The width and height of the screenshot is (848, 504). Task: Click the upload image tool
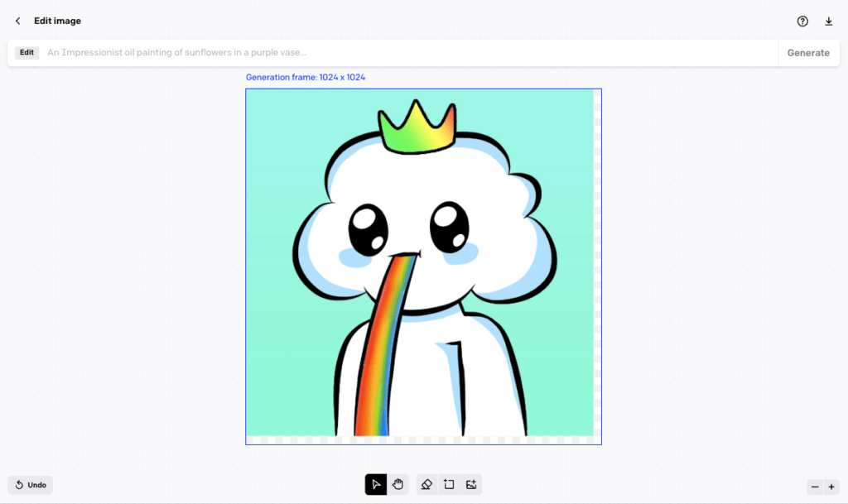click(x=470, y=485)
